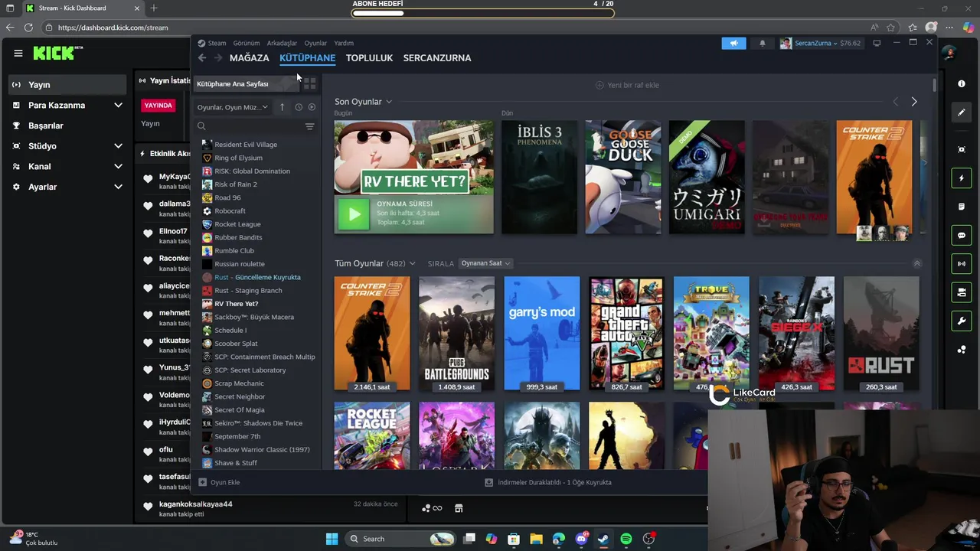Switch to the MAĞAZA tab
Image resolution: width=980 pixels, height=551 pixels.
pos(250,58)
